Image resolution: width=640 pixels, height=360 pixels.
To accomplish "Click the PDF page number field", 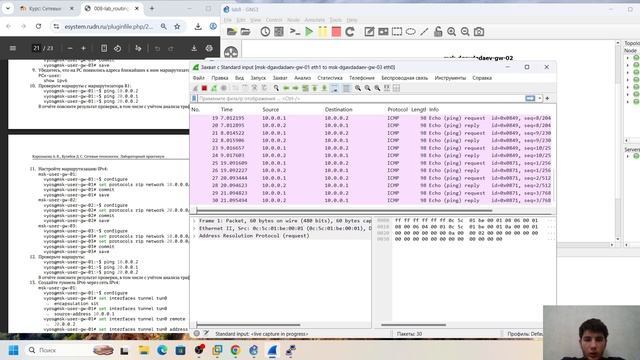I will point(36,48).
